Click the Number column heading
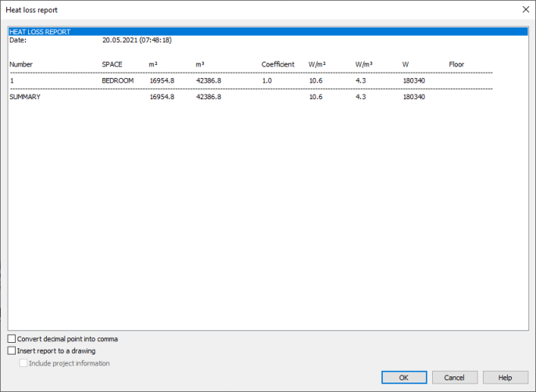This screenshot has height=392, width=536. [21, 64]
